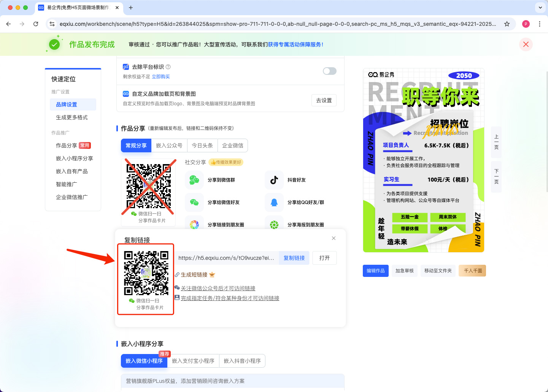The width and height of the screenshot is (548, 392).
Task: Open the 生成短链接 link
Action: click(194, 275)
